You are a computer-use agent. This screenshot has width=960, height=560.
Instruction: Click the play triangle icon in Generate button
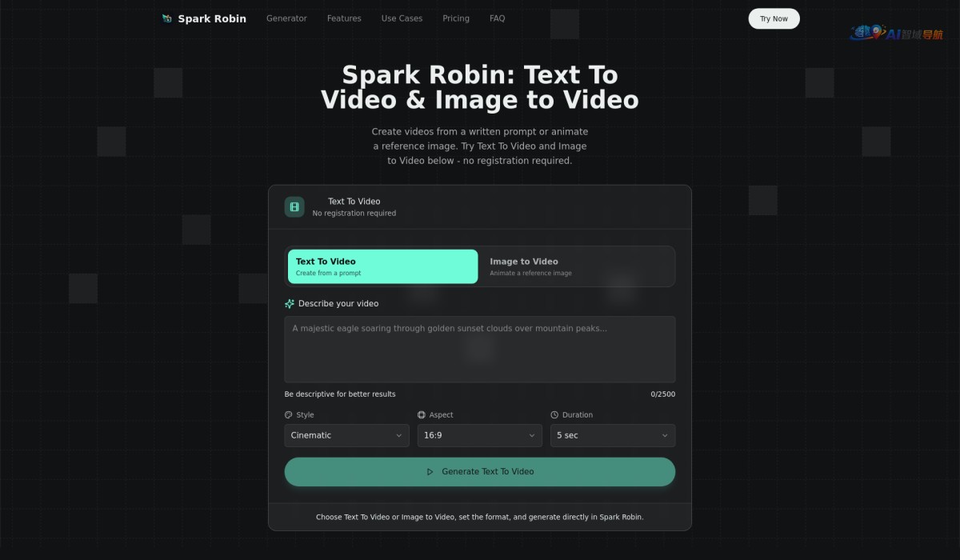[x=430, y=472]
